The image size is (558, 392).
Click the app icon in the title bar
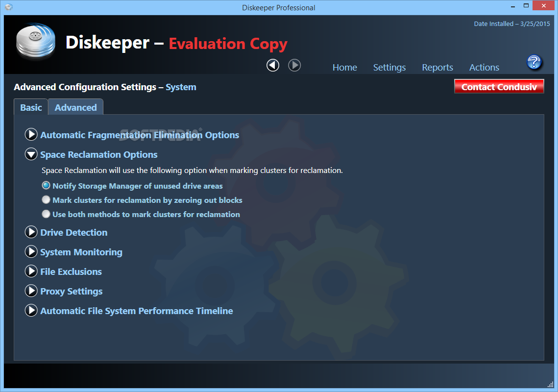9,7
